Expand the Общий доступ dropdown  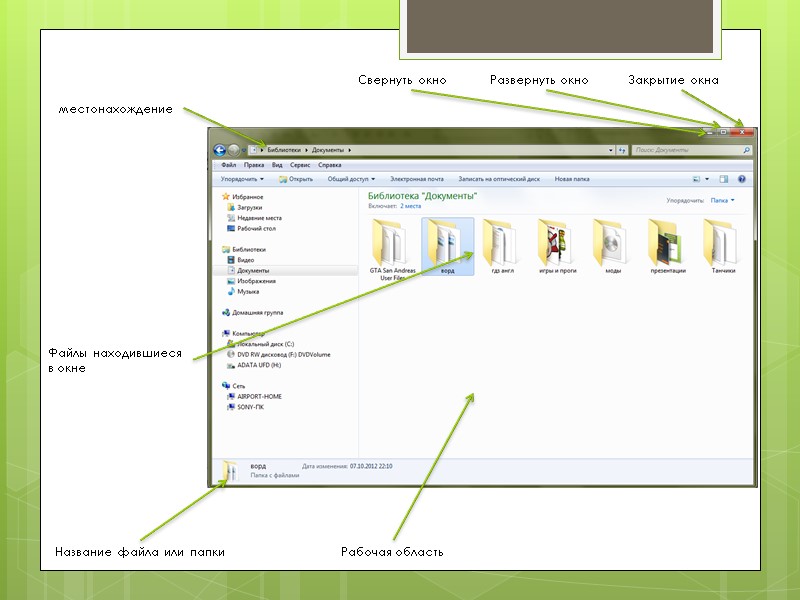click(x=351, y=179)
